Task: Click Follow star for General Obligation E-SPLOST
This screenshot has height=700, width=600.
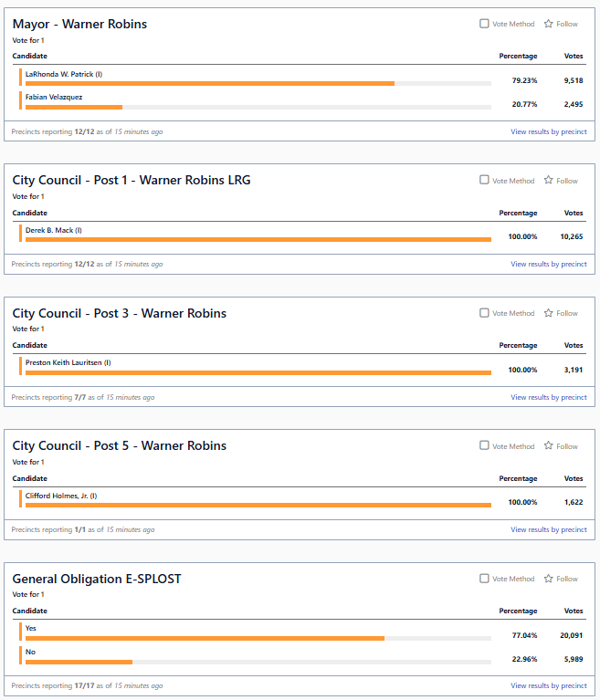Action: click(x=549, y=579)
